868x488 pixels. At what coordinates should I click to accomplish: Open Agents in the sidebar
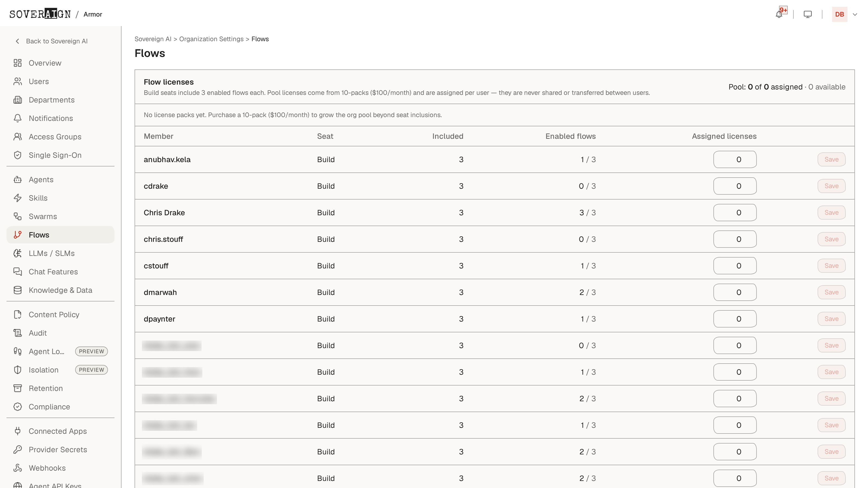[x=60, y=179]
